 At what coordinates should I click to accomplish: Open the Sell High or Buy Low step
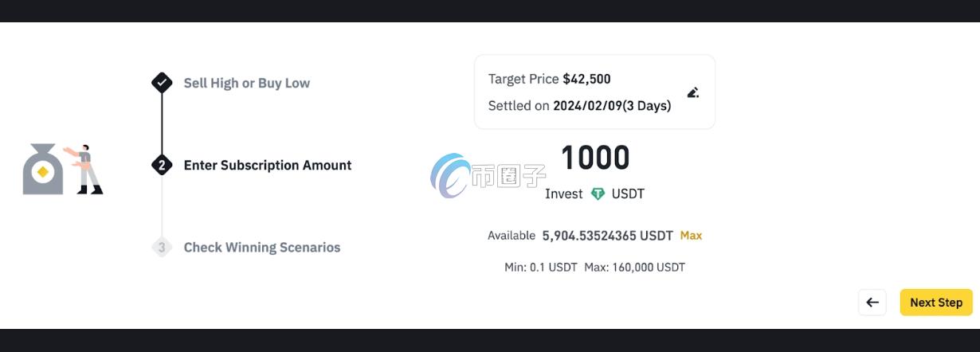click(246, 83)
